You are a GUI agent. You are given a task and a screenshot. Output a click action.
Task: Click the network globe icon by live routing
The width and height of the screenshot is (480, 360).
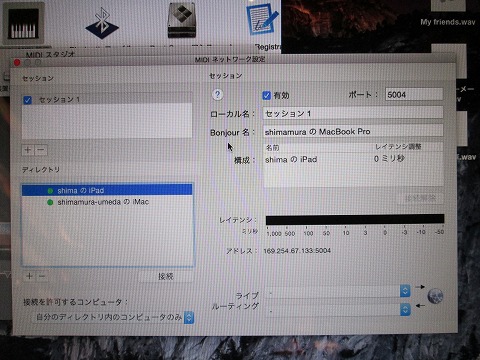point(435,296)
